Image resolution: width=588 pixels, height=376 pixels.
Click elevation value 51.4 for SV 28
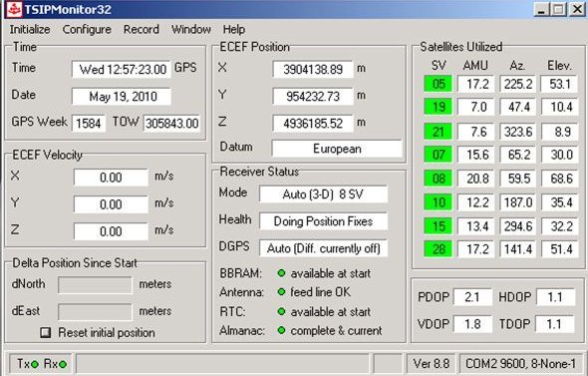tap(560, 249)
